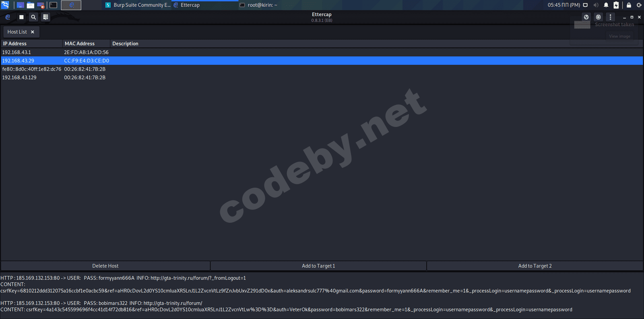This screenshot has height=319, width=644.
Task: Sort hosts by the IP Address column
Action: pyautogui.click(x=31, y=43)
